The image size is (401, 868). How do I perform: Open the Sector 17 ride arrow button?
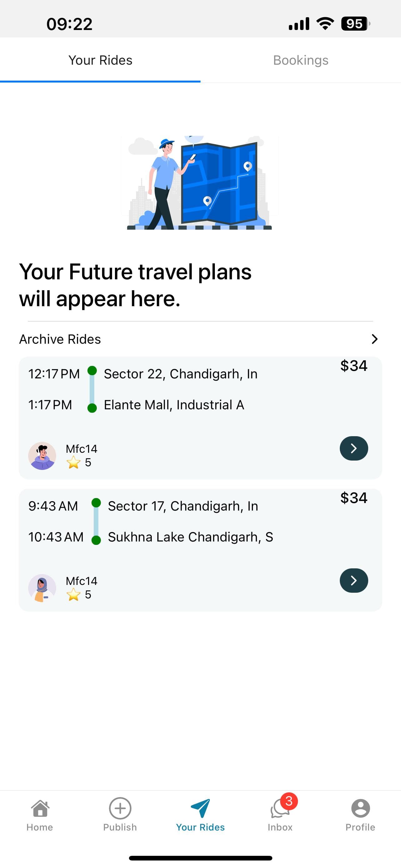coord(354,581)
